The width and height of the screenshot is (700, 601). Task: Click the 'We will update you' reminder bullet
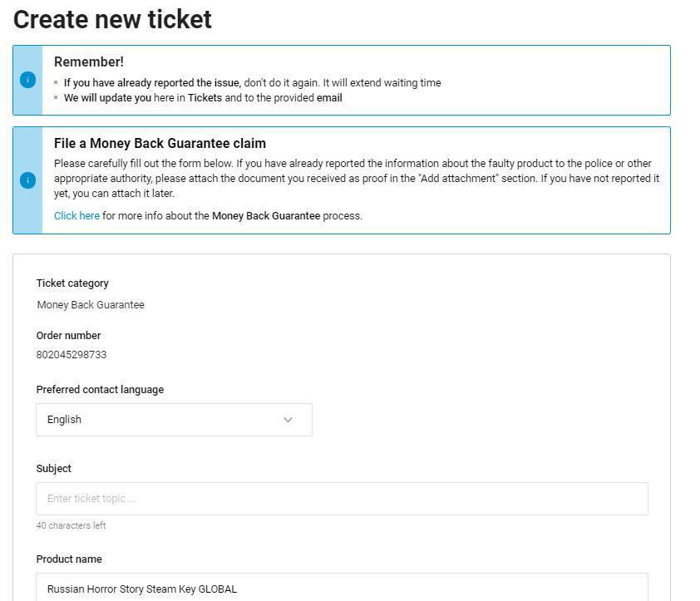pos(203,98)
